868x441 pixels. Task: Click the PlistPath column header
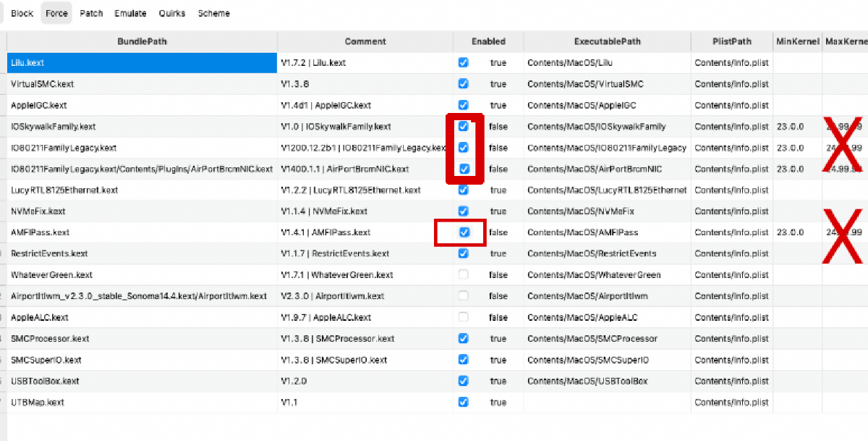tap(731, 41)
